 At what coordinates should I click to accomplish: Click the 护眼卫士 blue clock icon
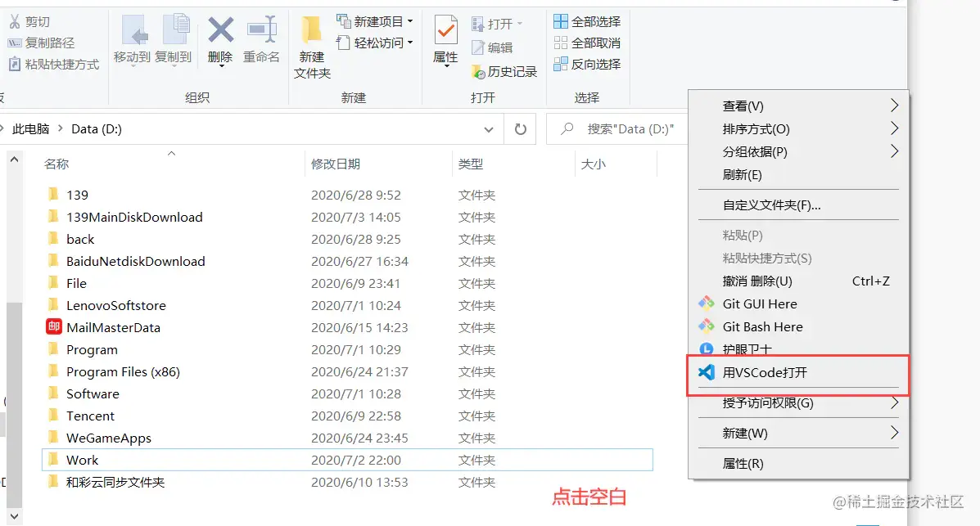tap(707, 349)
